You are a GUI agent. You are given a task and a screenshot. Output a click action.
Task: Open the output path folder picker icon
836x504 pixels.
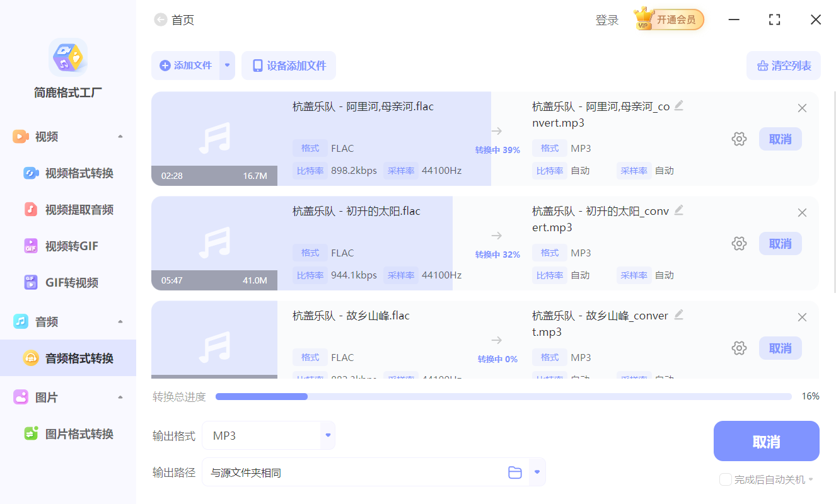coord(514,471)
